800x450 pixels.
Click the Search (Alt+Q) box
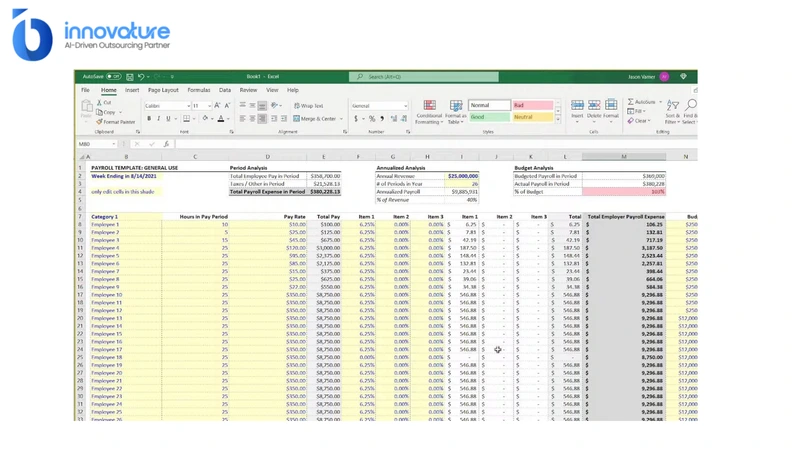pyautogui.click(x=423, y=77)
